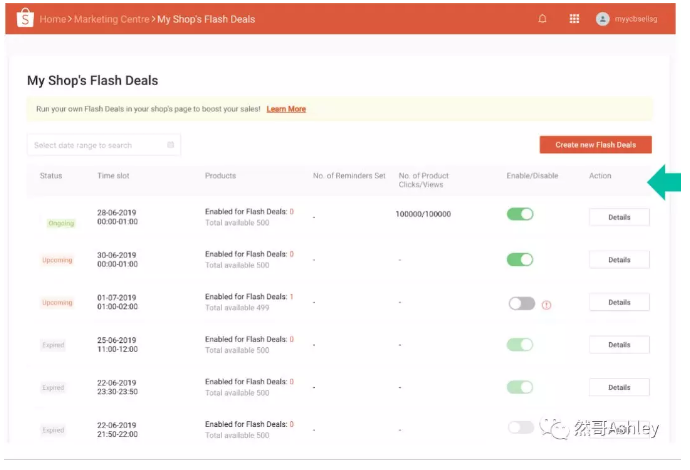Click Upcoming badge for 30-06-2019 deal
Screen dimensions: 690x470
coord(57,260)
